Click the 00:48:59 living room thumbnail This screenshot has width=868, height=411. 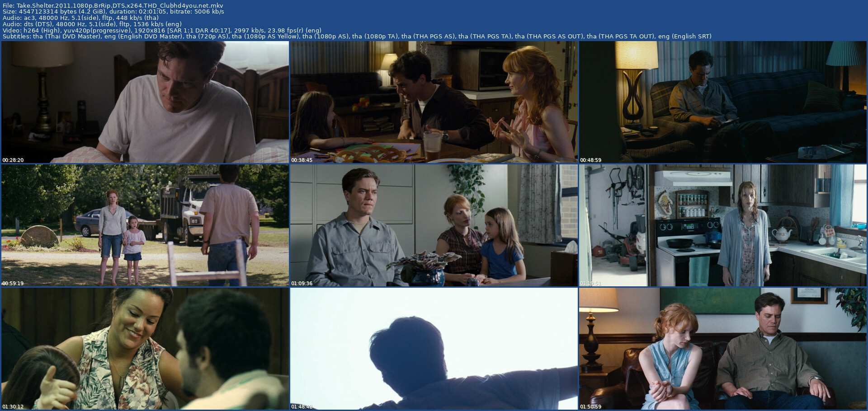point(723,102)
